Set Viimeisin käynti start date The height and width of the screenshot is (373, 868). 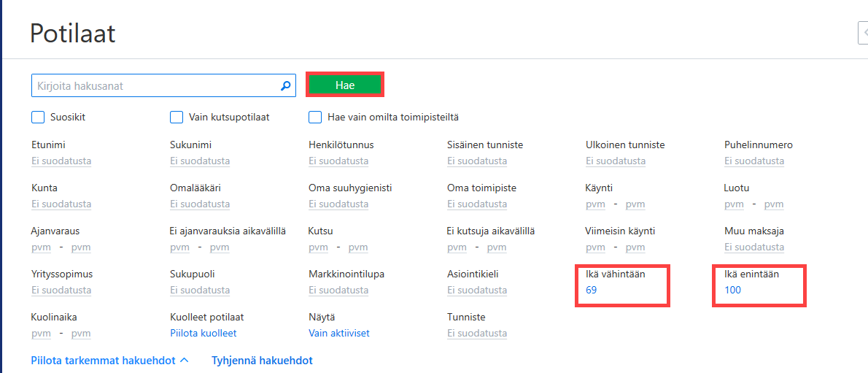(x=595, y=247)
